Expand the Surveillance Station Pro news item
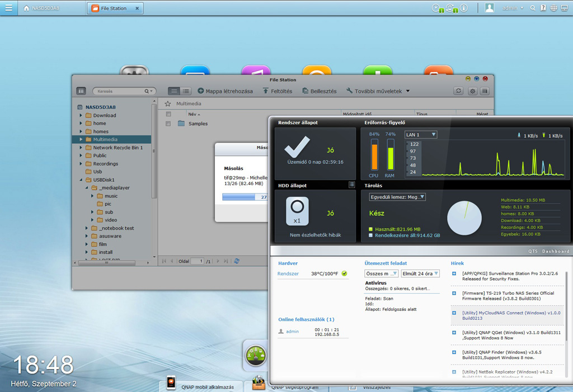Image resolution: width=573 pixels, height=392 pixels. click(x=454, y=273)
